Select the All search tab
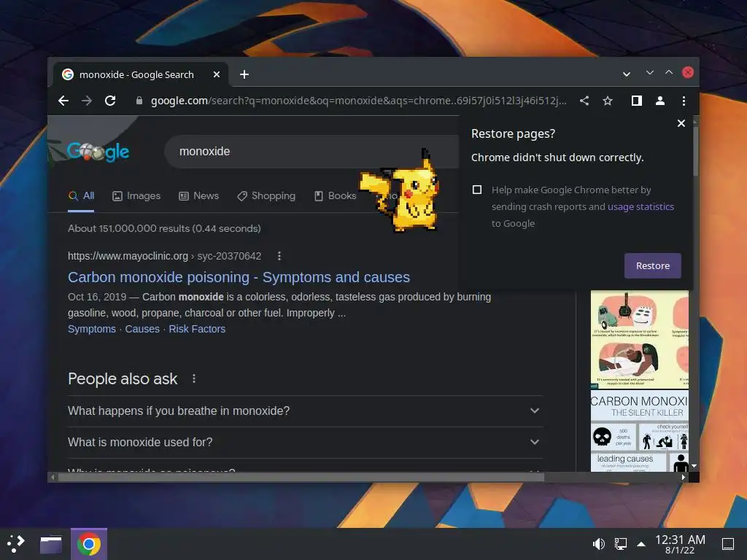747x560 pixels. (82, 195)
